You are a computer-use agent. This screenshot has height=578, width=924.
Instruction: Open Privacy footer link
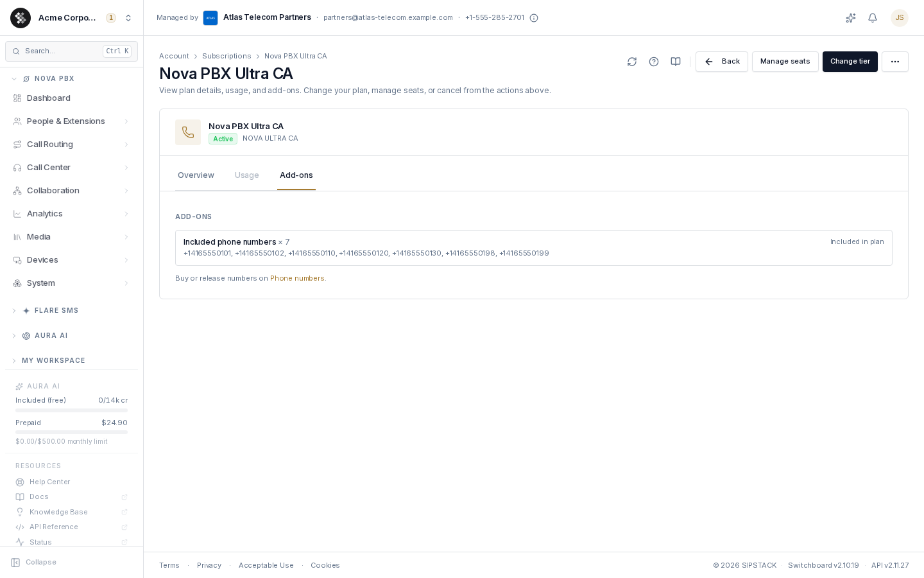click(x=209, y=566)
